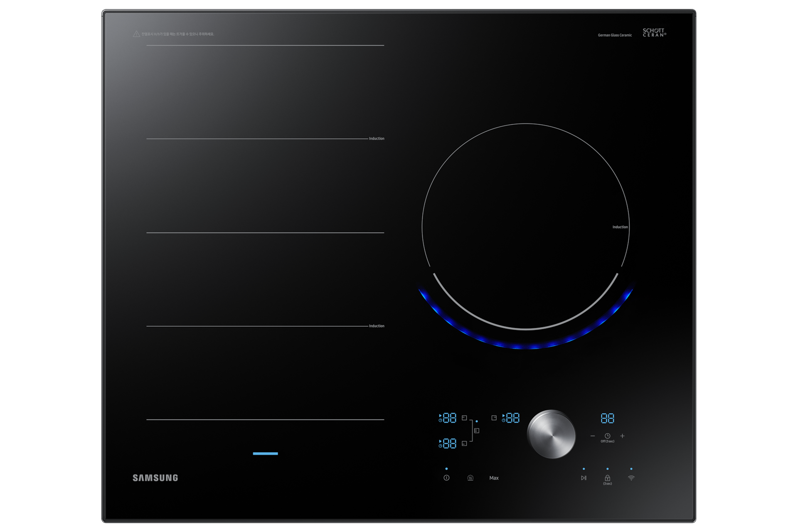The width and height of the screenshot is (798, 532).
Task: Select the right zone selector icon
Action: click(494, 418)
